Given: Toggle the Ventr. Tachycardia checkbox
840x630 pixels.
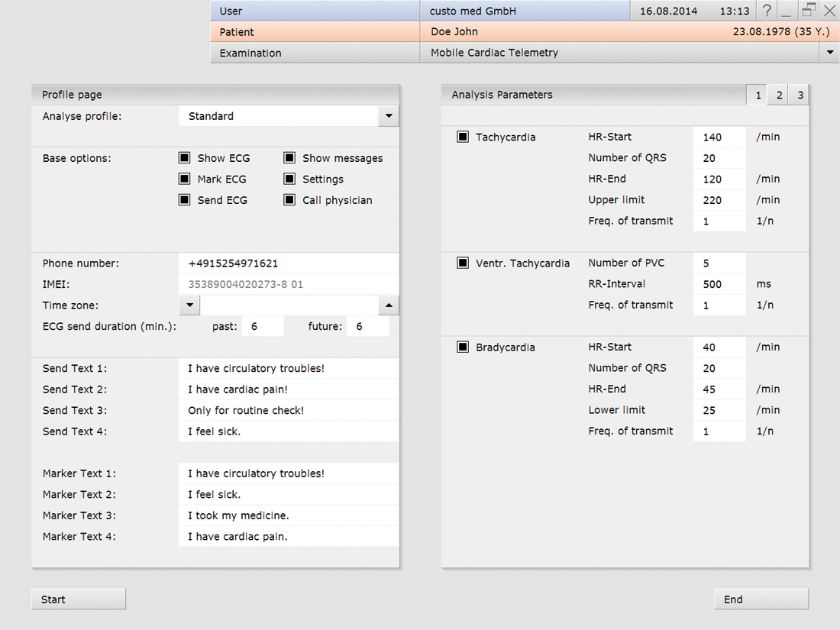Looking at the screenshot, I should pos(463,263).
